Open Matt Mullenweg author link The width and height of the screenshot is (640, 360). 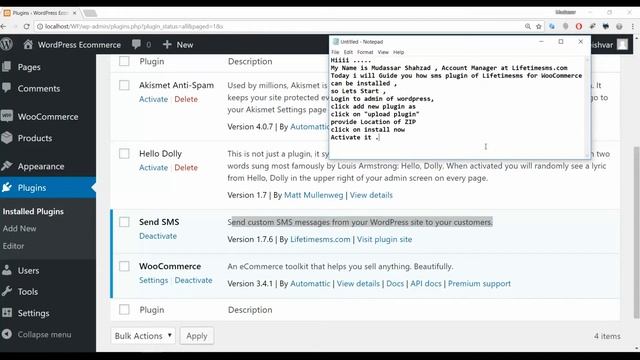313,195
